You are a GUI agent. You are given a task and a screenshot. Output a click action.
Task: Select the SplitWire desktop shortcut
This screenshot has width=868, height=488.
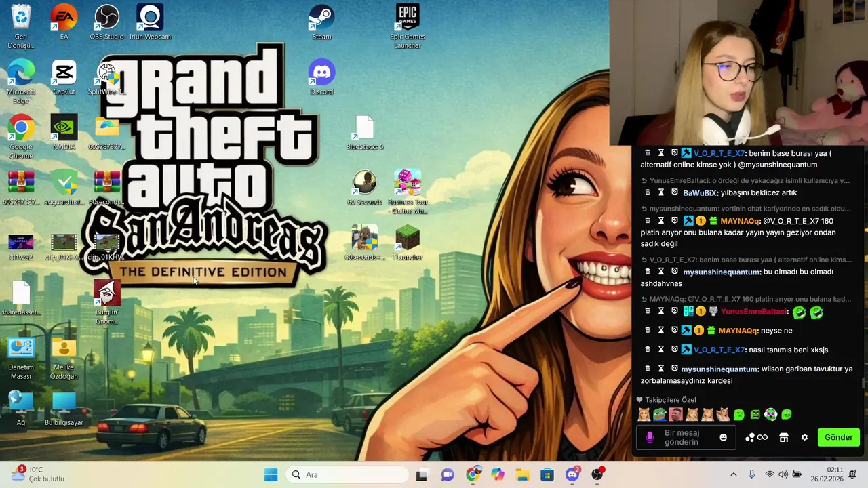click(x=106, y=77)
